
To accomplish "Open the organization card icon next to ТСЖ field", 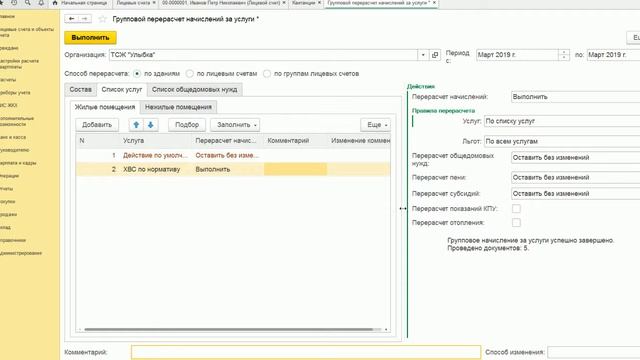I will pyautogui.click(x=435, y=55).
